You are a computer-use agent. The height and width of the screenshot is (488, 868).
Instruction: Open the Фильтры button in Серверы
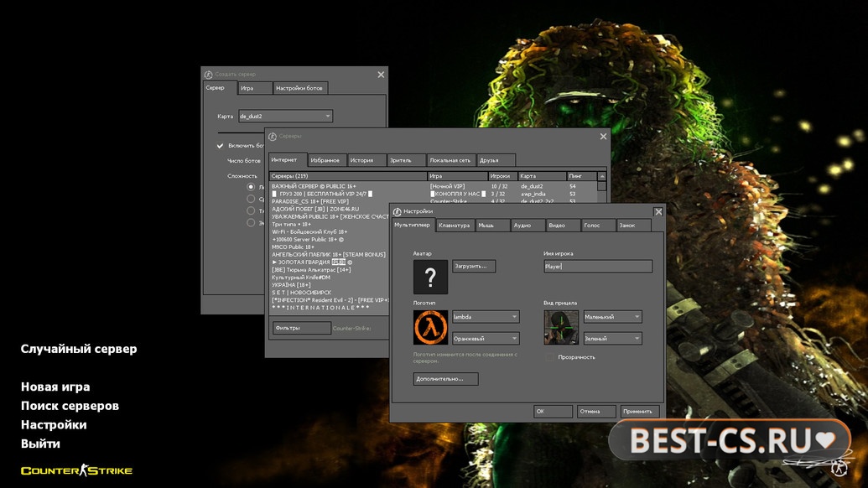pos(302,328)
